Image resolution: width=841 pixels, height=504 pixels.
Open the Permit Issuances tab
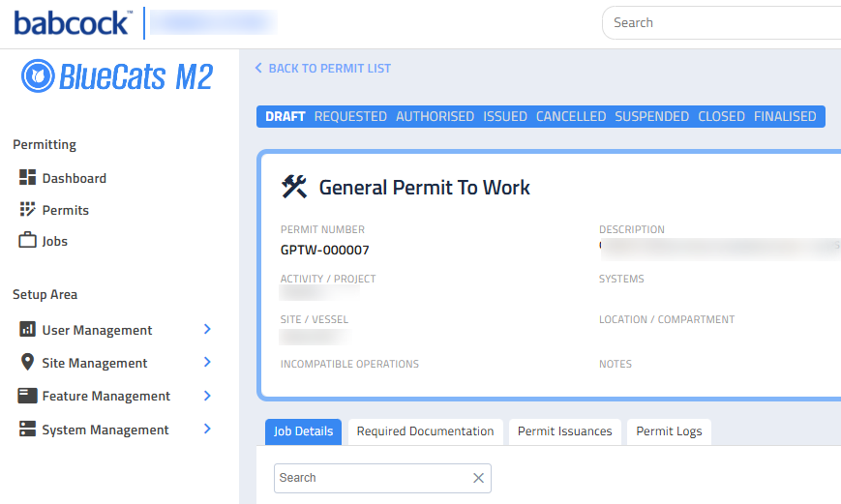pyautogui.click(x=565, y=431)
